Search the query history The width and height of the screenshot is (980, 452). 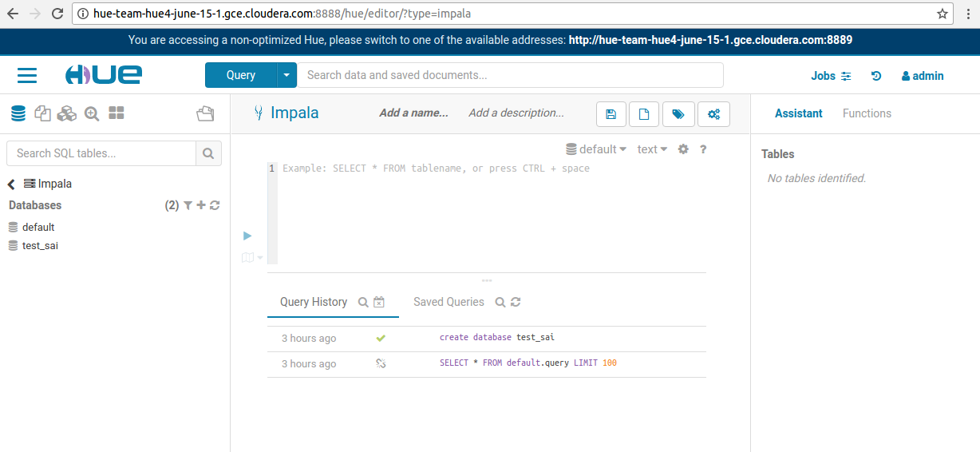[363, 303]
